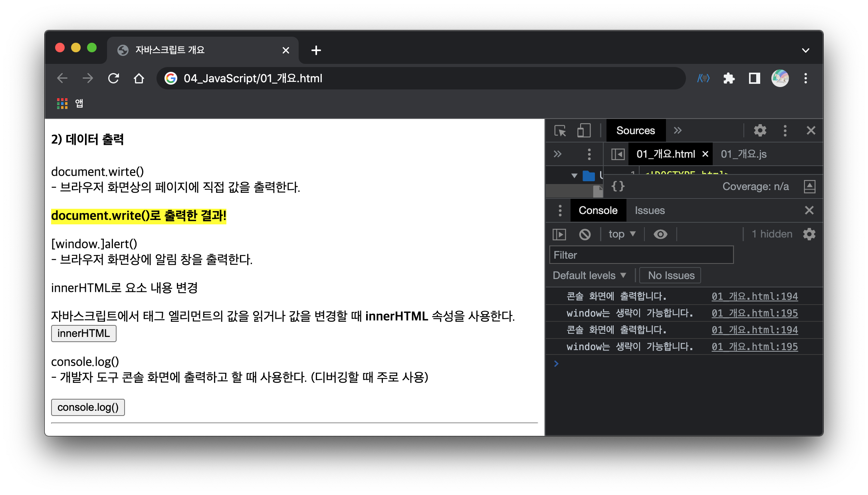Switch to the Issues tab
Viewport: 868px width, 495px height.
click(650, 210)
